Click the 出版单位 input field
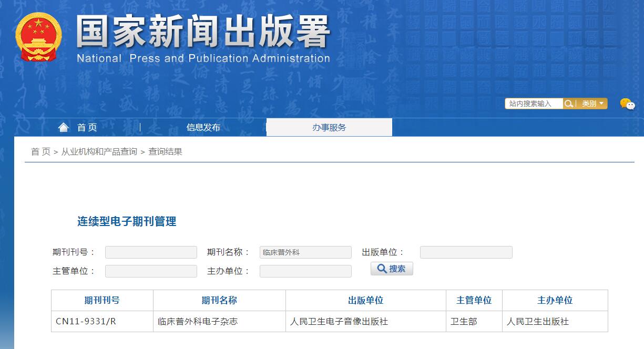 point(466,252)
